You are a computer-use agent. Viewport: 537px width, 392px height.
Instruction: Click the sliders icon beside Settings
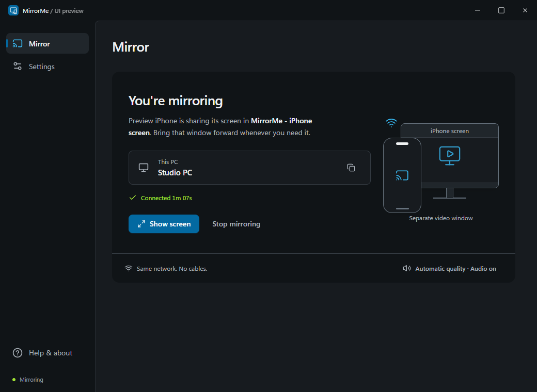18,67
